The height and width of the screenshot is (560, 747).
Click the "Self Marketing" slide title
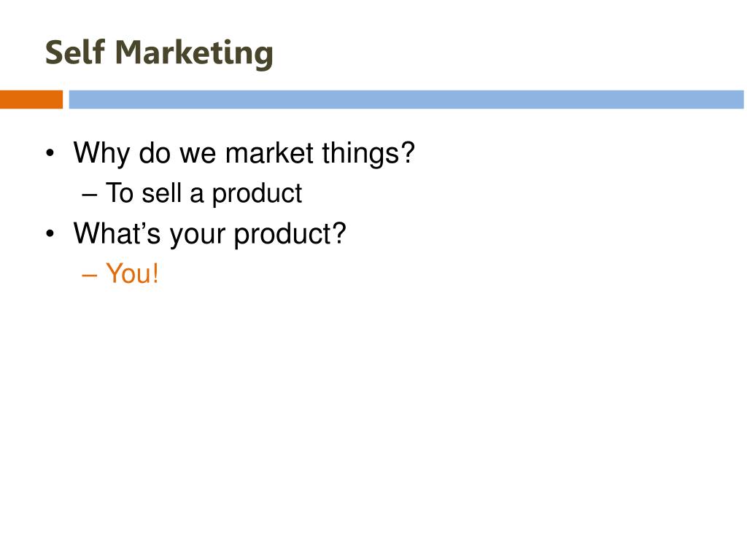(x=159, y=52)
